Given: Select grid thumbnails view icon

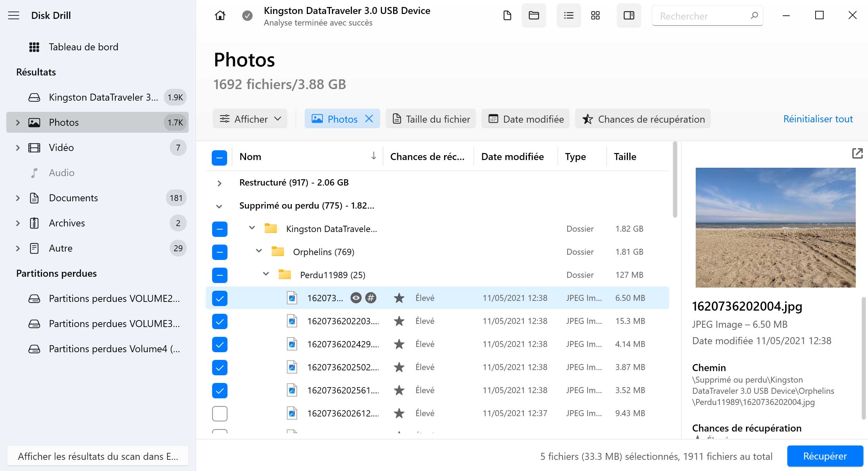Looking at the screenshot, I should pos(595,15).
